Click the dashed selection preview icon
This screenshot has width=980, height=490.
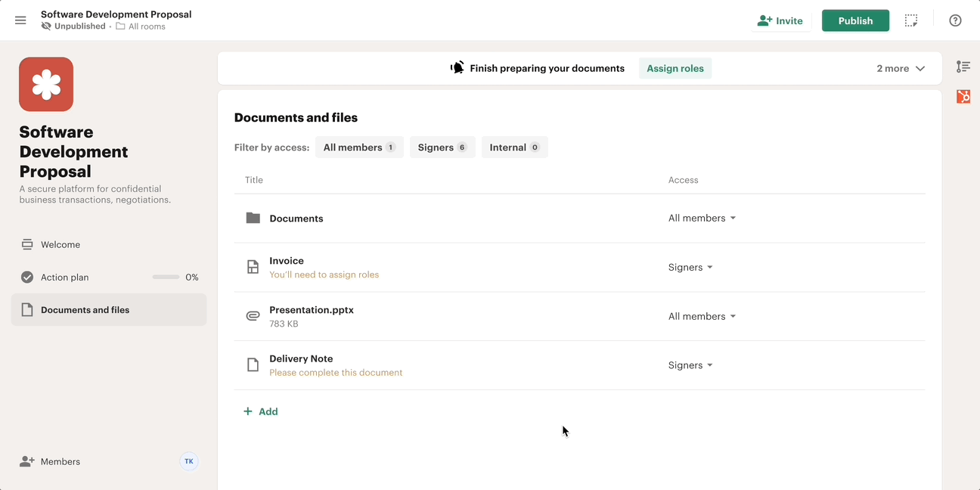pyautogui.click(x=911, y=20)
